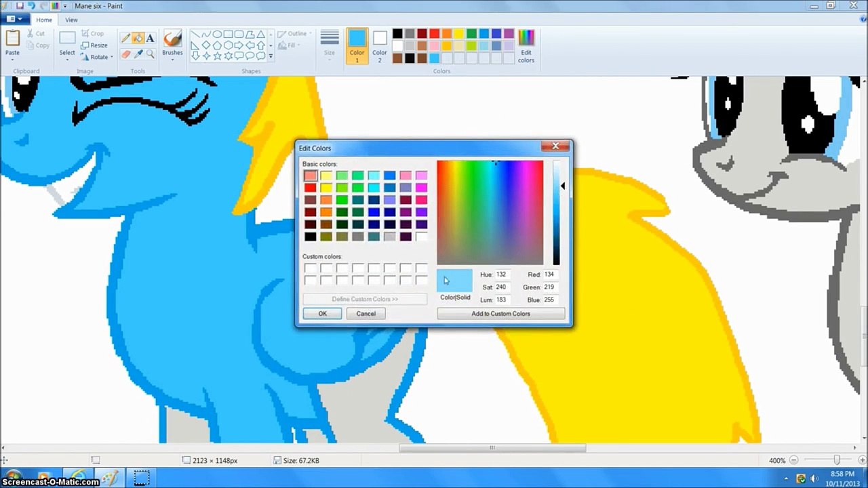The height and width of the screenshot is (488, 868).
Task: Switch to the Home ribbon tab
Action: point(44,20)
